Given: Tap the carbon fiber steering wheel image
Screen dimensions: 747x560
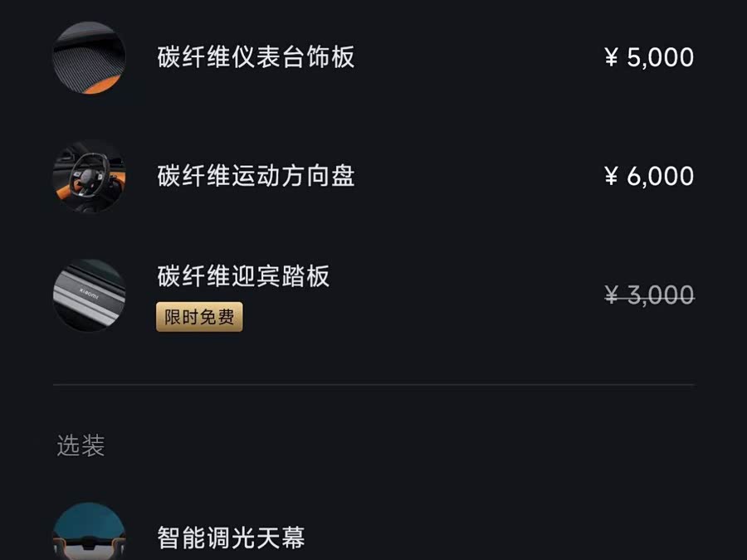Looking at the screenshot, I should click(x=90, y=176).
